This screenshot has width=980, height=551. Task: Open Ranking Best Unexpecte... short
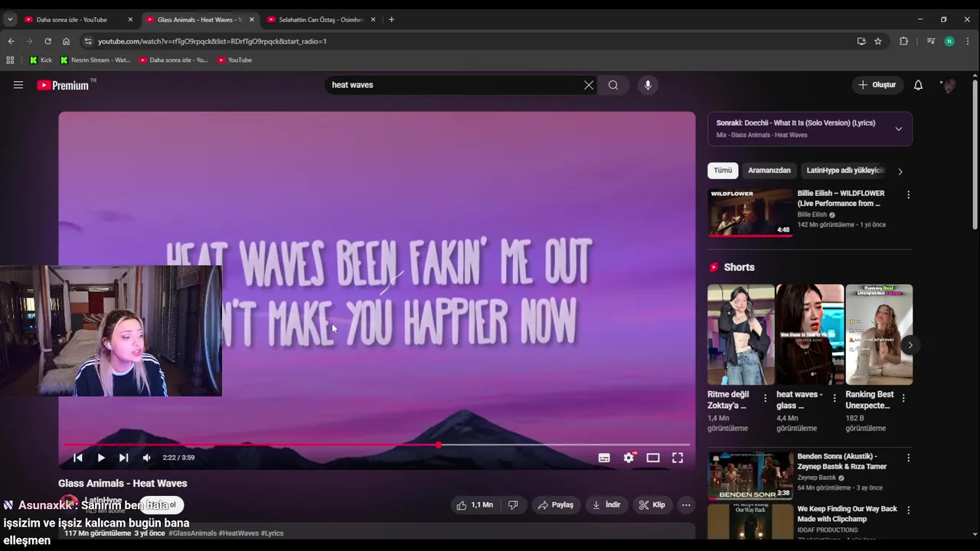tap(879, 334)
